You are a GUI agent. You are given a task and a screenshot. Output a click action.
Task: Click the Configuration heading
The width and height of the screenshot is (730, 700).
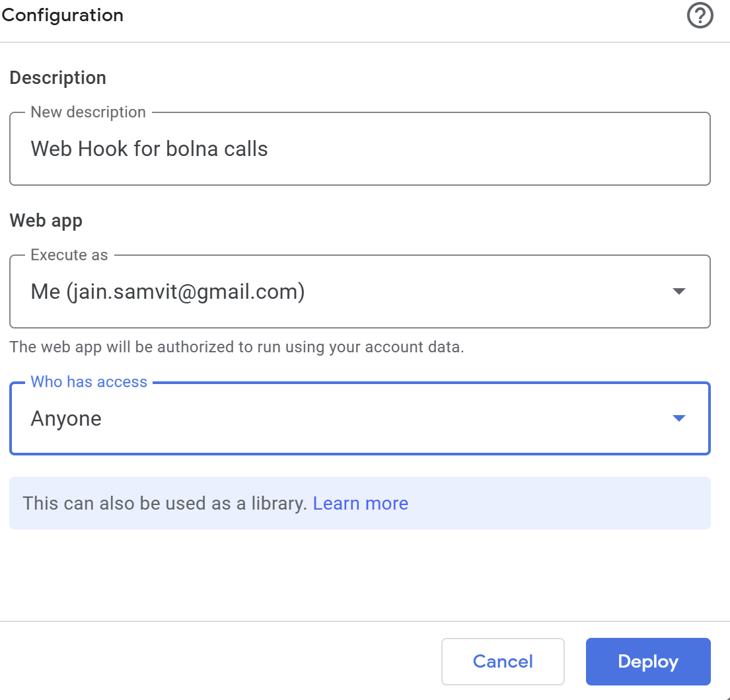click(x=62, y=15)
